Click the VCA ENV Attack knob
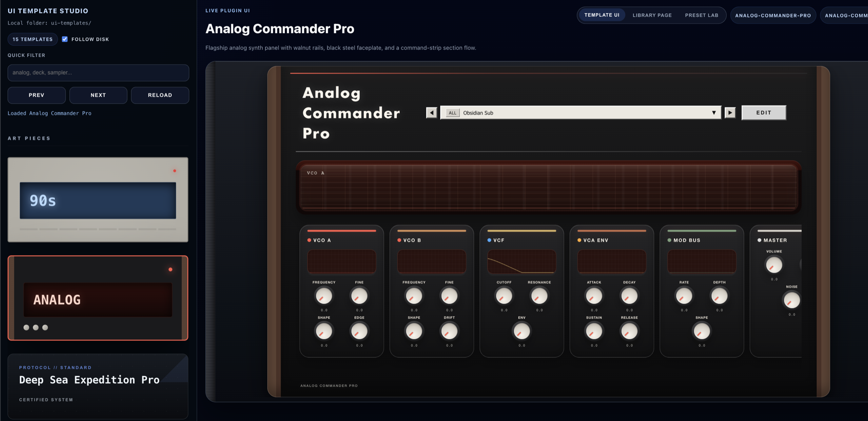 point(594,296)
